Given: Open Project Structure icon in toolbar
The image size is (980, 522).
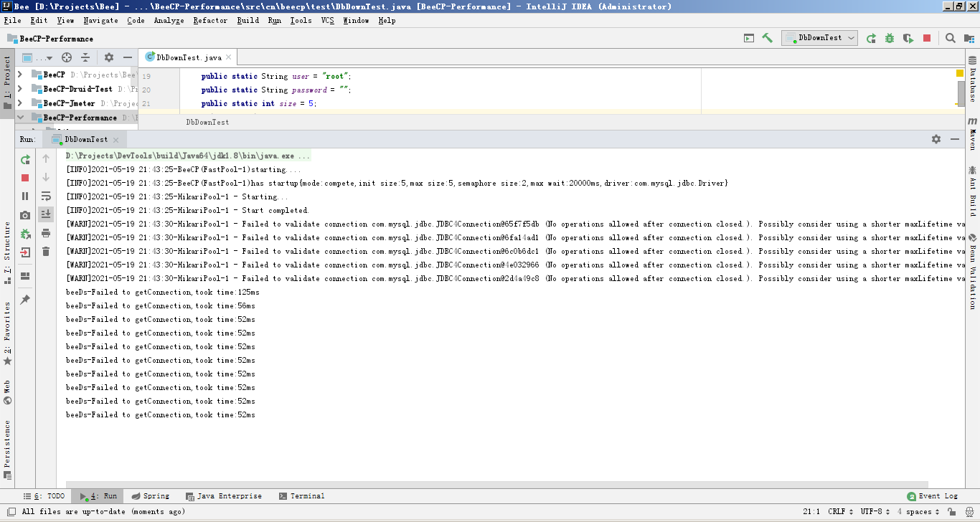Looking at the screenshot, I should (x=969, y=38).
